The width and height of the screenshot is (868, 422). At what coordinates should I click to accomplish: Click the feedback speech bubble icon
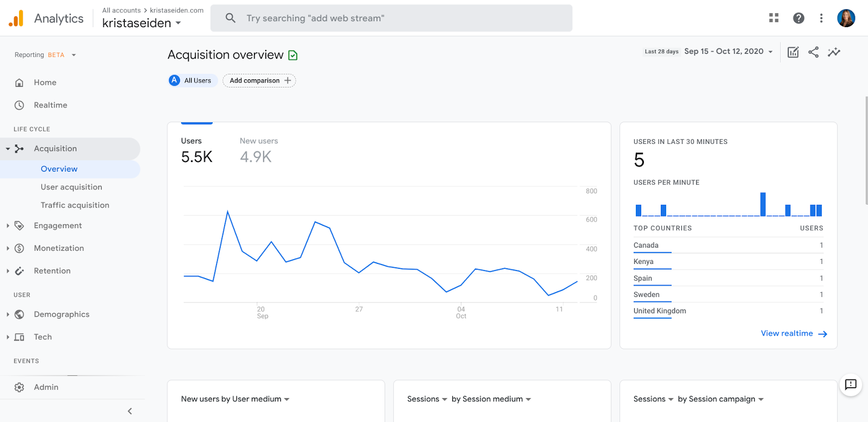(851, 385)
